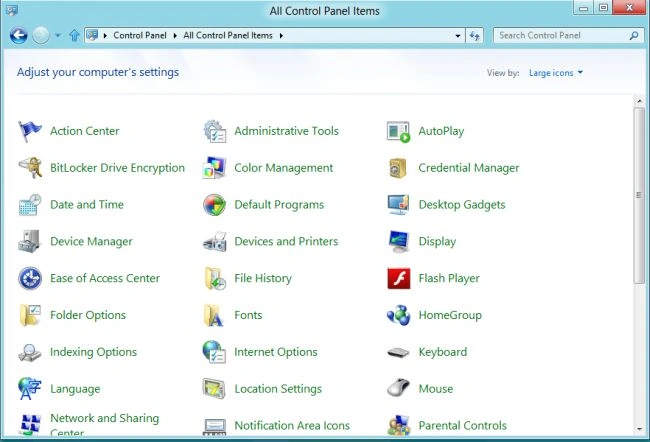Screen dimensions: 650x442
Task: Click the File History folder icon
Action: tap(215, 278)
